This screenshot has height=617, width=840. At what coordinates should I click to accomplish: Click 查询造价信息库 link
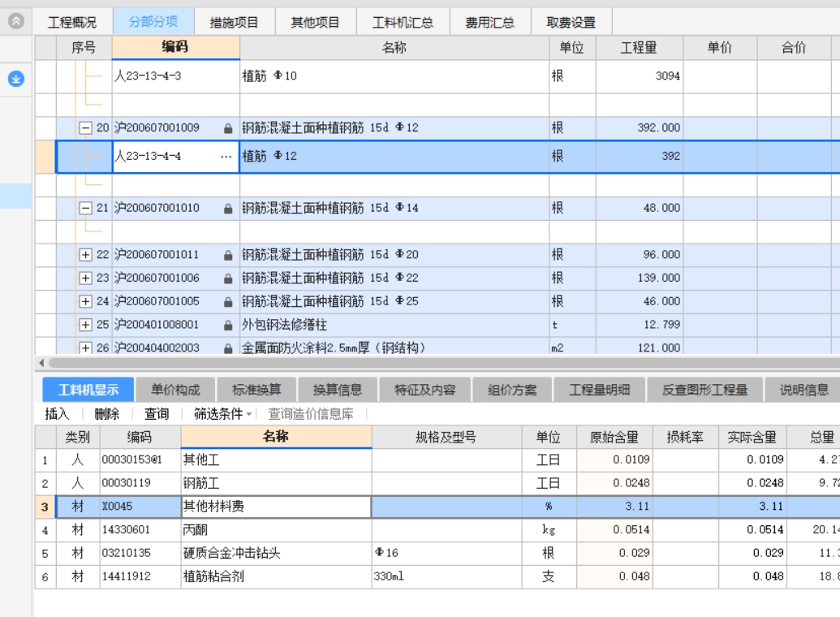coord(311,414)
